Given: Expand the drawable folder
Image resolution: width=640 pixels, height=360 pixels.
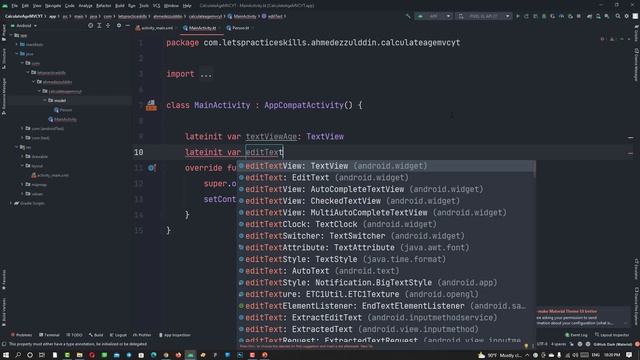Looking at the screenshot, I should (x=22, y=156).
